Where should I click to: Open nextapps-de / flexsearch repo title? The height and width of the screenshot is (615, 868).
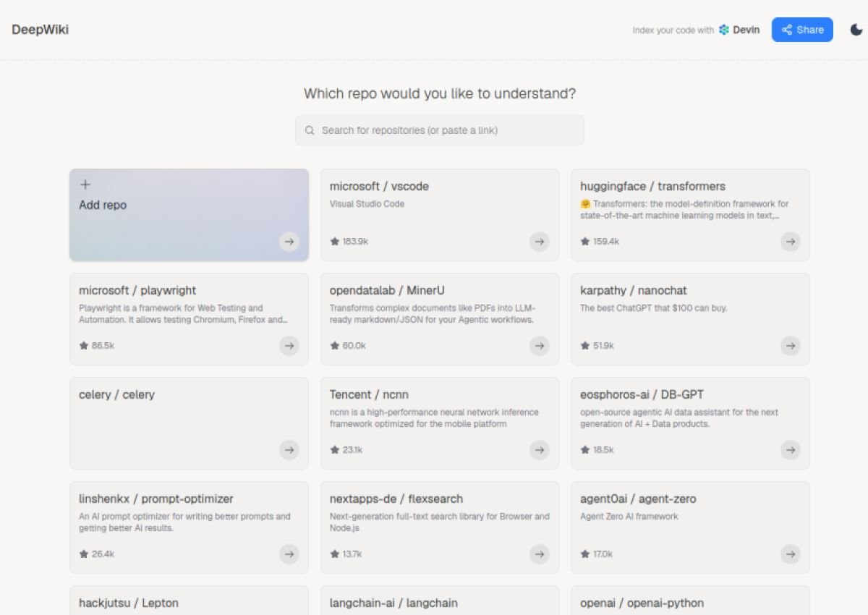tap(396, 499)
